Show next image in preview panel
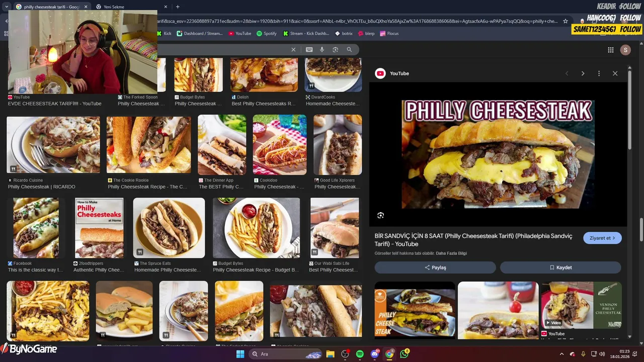 click(x=583, y=73)
